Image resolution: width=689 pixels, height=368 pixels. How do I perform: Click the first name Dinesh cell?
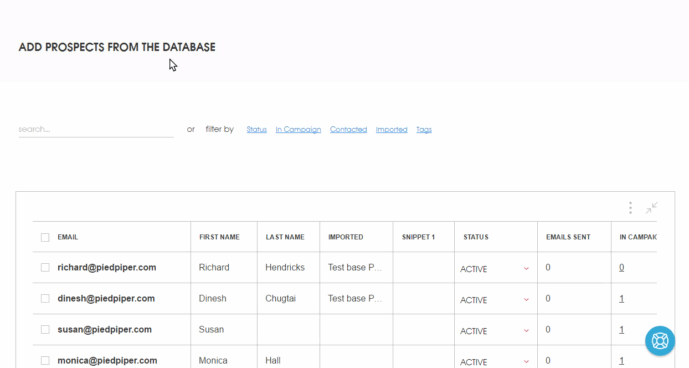(212, 299)
